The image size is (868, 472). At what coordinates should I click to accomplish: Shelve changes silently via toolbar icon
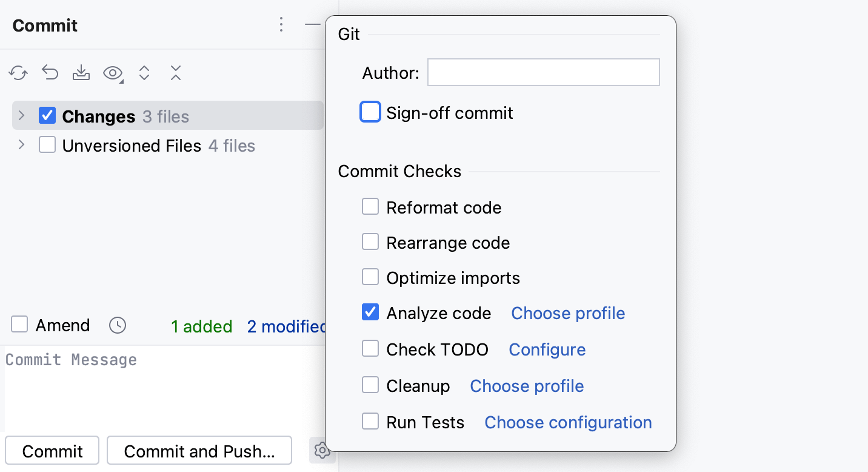(x=81, y=72)
